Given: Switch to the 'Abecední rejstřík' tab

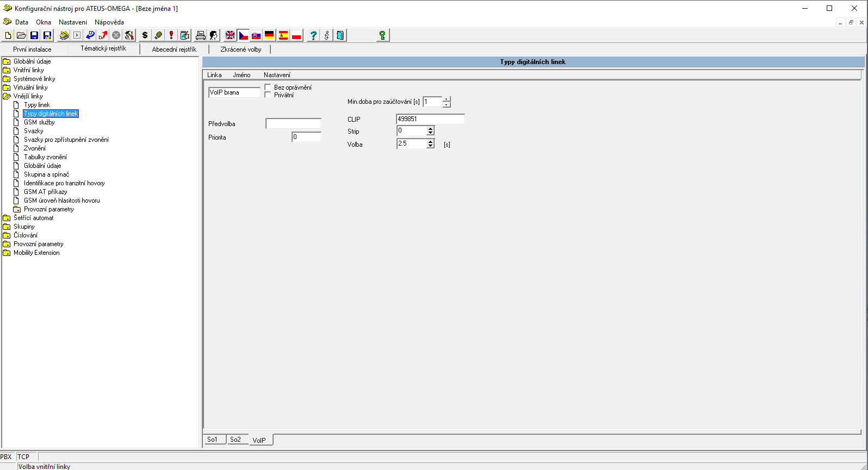Looking at the screenshot, I should [174, 49].
